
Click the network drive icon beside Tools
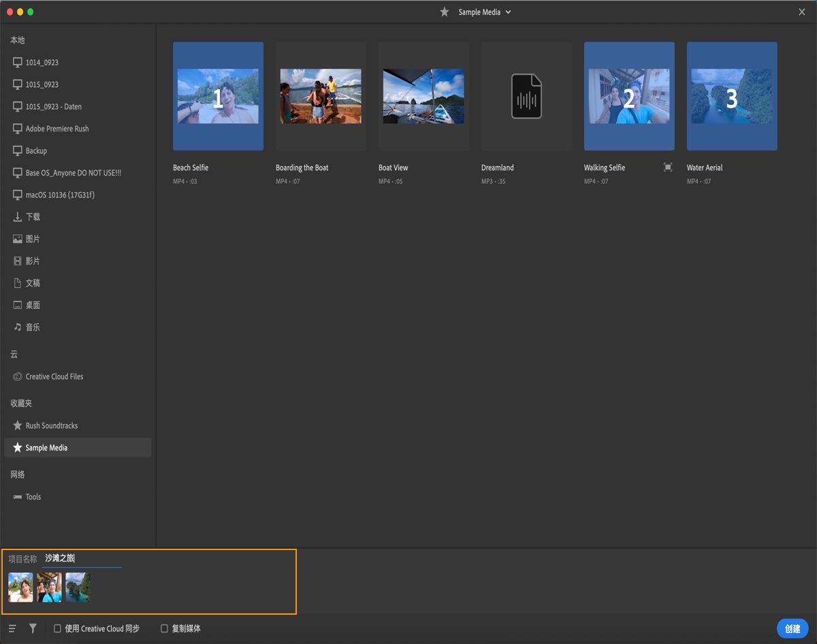[18, 497]
